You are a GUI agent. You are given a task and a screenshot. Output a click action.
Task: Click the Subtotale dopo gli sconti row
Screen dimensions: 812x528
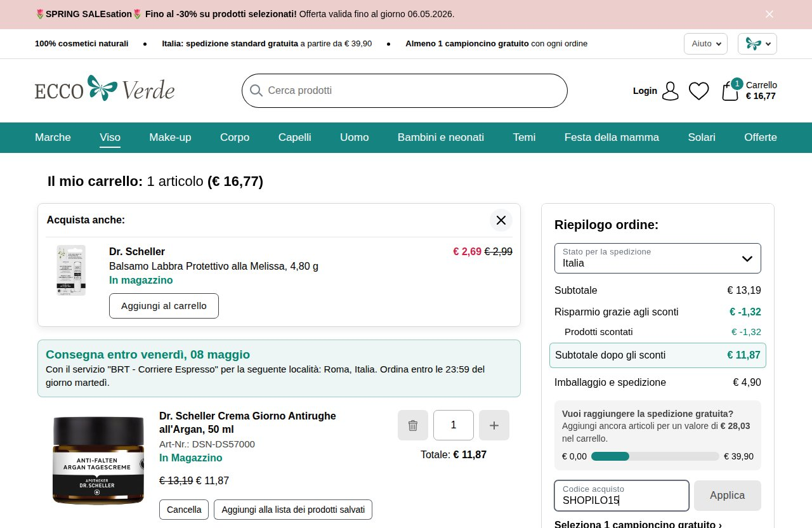coord(658,355)
